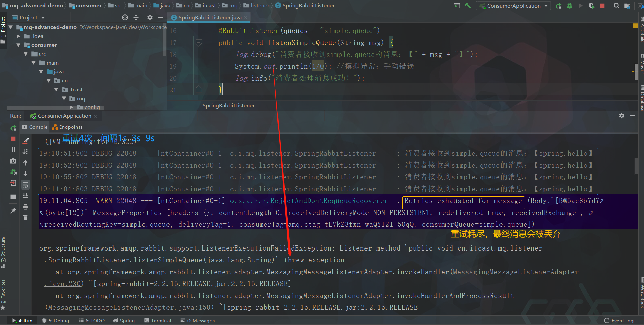Toggle the Structure side tool window

(3, 253)
